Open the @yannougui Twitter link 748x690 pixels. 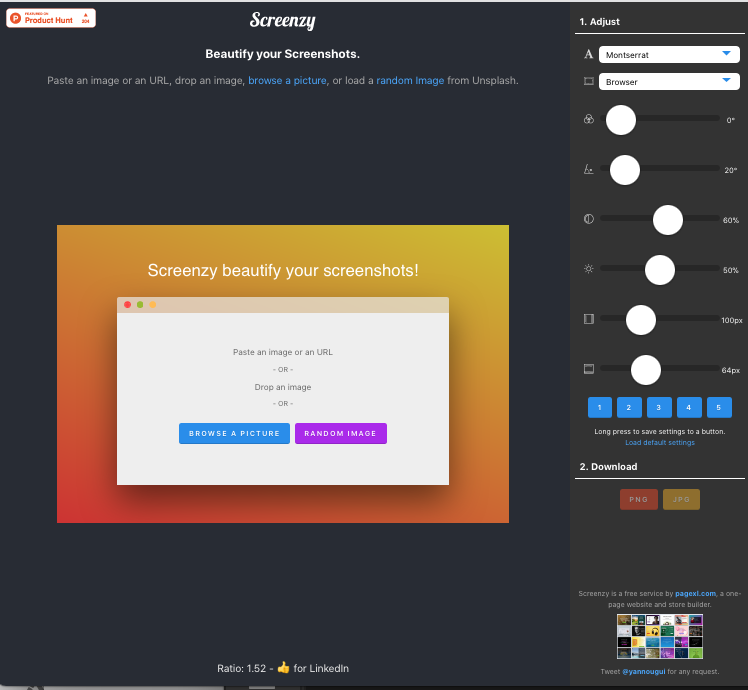[644, 671]
